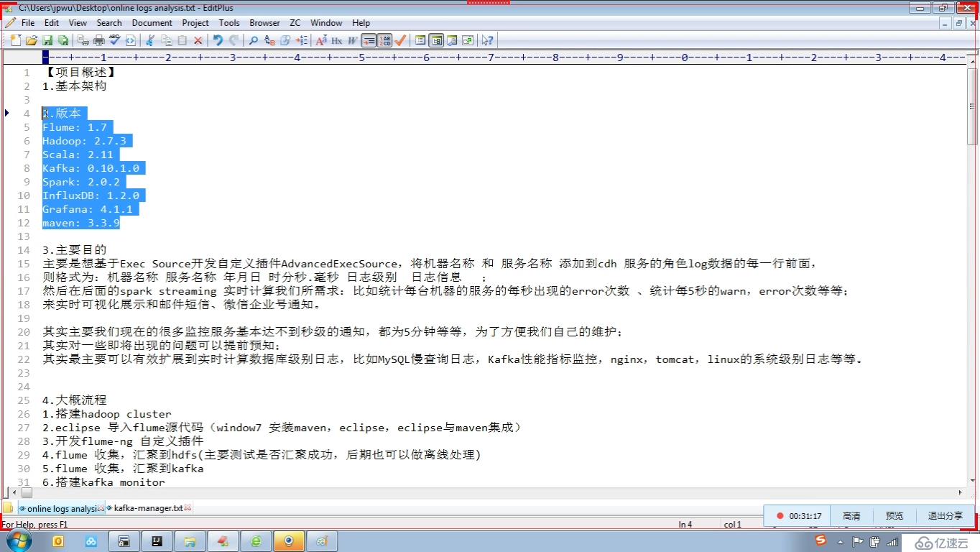Undo the last edit

tap(218, 40)
